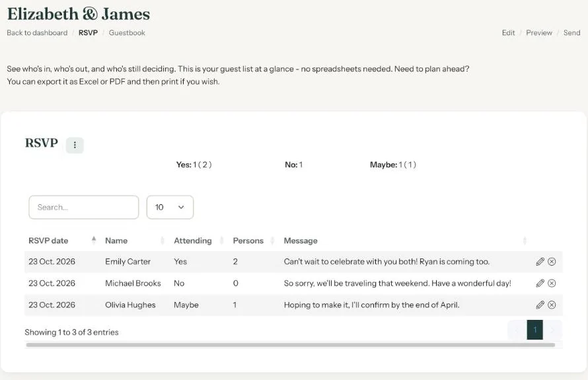Click the Elizabeth & James title
This screenshot has height=380, width=588.
(x=79, y=14)
